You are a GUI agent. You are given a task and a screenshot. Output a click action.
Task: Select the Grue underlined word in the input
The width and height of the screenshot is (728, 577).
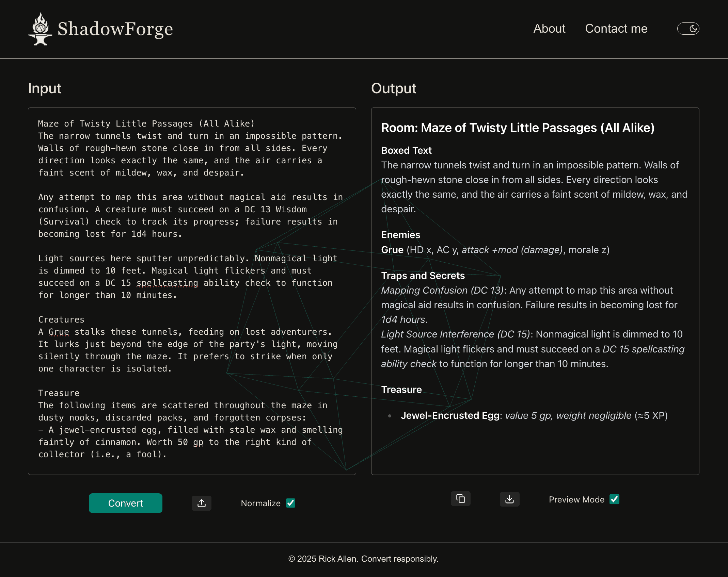(58, 332)
